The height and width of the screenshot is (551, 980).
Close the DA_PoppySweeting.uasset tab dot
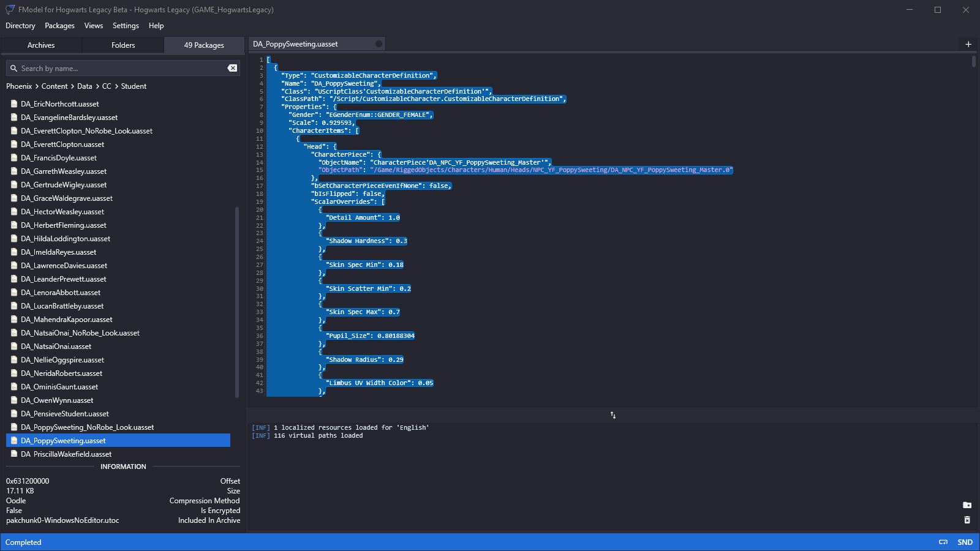click(379, 44)
